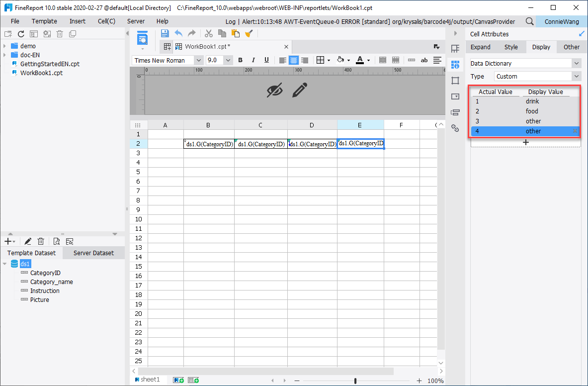Open the Template menu
Screen dimensions: 588x386
click(44, 21)
